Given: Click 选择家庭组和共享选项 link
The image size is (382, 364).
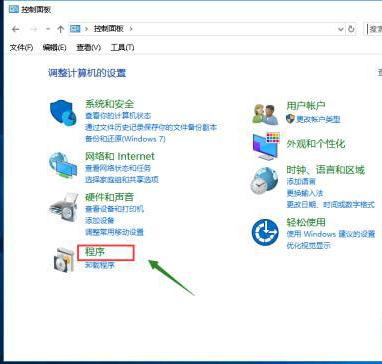Looking at the screenshot, I should tap(122, 180).
